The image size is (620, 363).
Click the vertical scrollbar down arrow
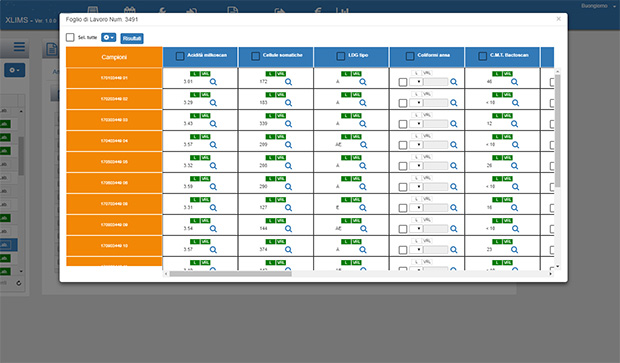(558, 267)
